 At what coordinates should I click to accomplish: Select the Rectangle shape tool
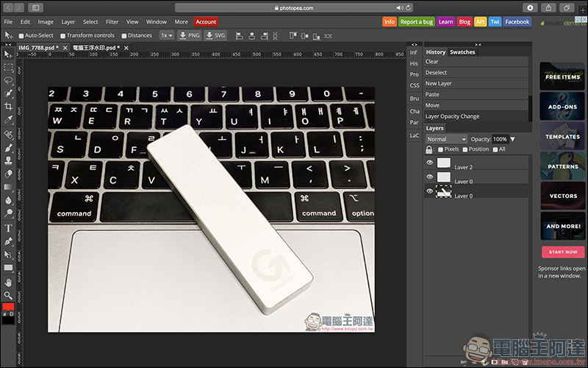(8, 268)
